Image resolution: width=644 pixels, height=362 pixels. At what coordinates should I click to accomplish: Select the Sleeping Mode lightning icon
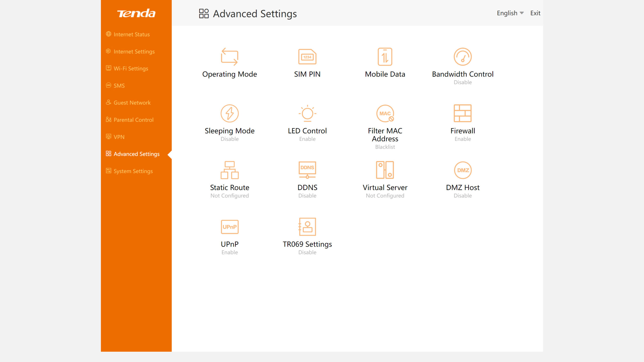tap(229, 113)
